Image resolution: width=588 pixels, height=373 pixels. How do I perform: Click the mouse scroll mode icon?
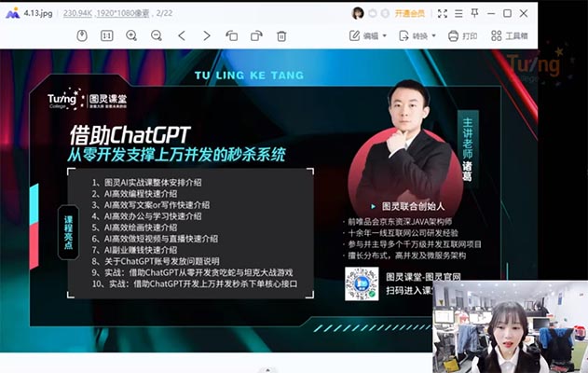(82, 36)
